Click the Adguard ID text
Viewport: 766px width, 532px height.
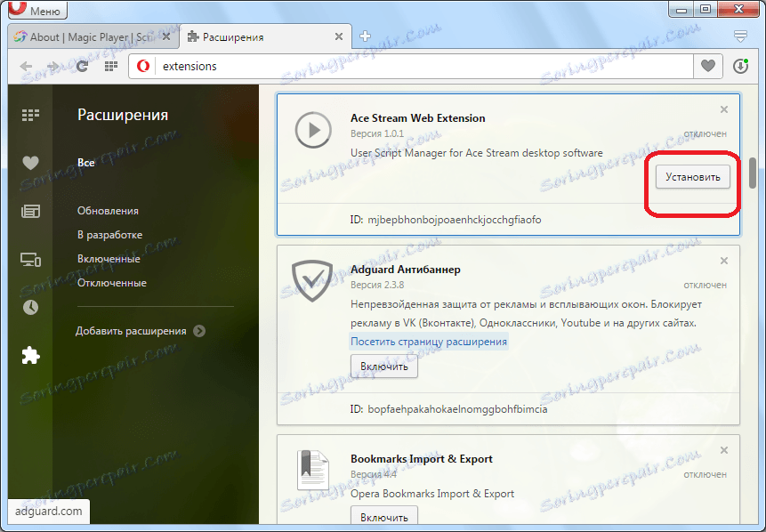448,409
